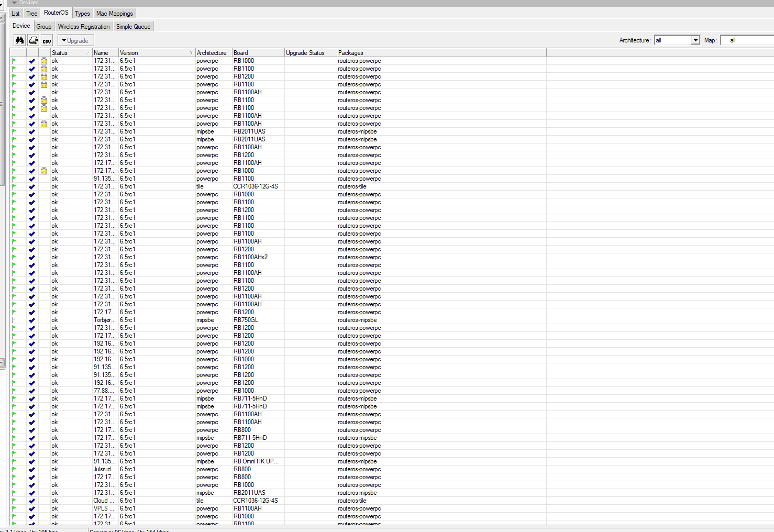Click the 'tile' architecture in the Cloud row
This screenshot has height=532, width=774.
tap(200, 501)
